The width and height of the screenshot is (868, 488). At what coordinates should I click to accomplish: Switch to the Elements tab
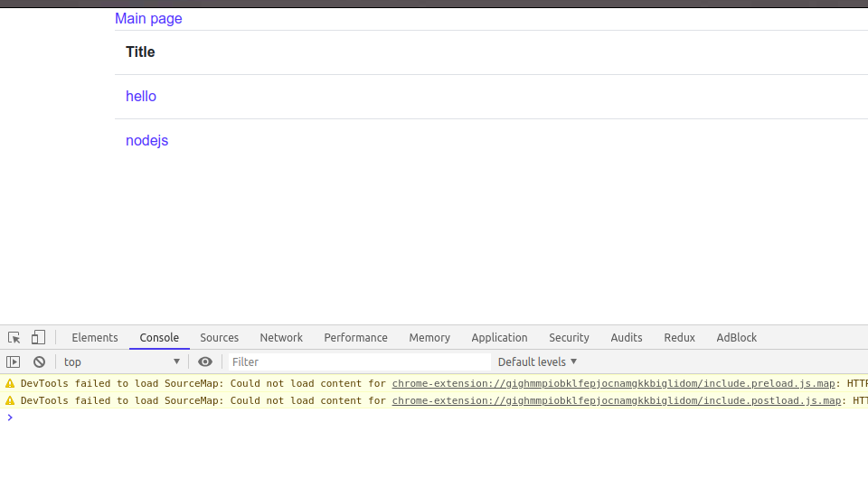[95, 337]
